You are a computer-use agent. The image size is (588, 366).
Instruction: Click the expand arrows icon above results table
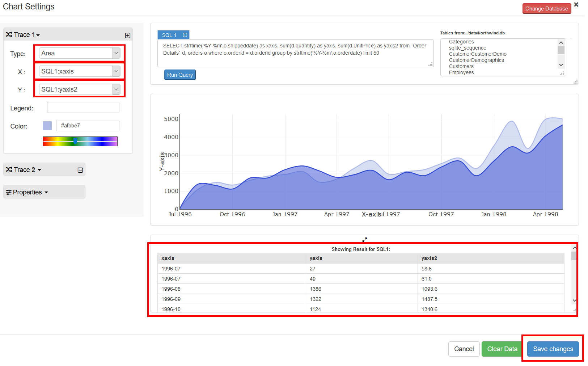365,240
